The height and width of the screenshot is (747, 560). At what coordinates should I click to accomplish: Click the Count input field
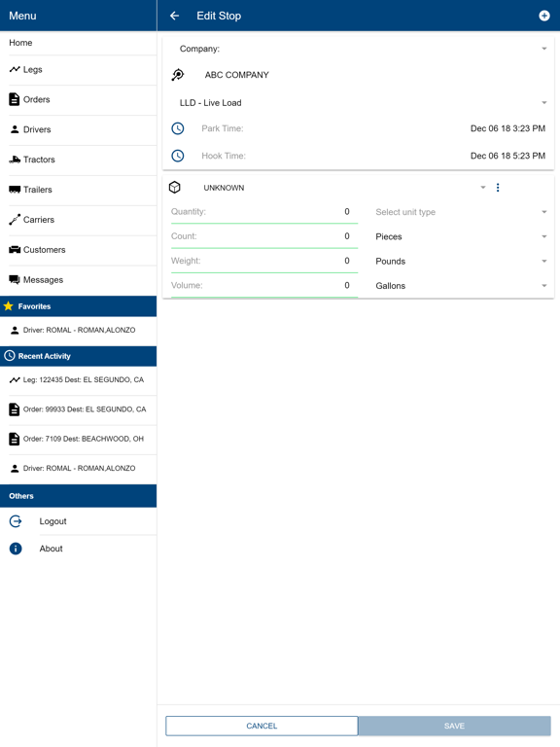click(264, 236)
